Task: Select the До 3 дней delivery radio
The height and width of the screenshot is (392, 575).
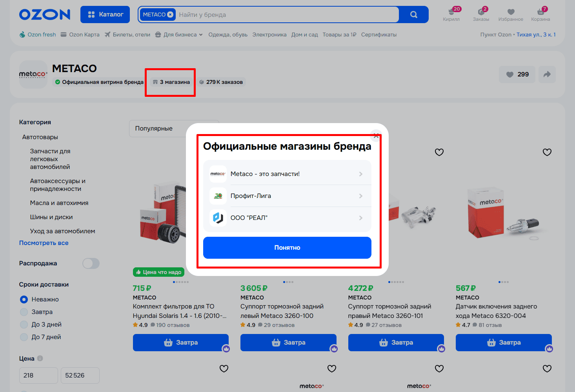Action: (24, 325)
